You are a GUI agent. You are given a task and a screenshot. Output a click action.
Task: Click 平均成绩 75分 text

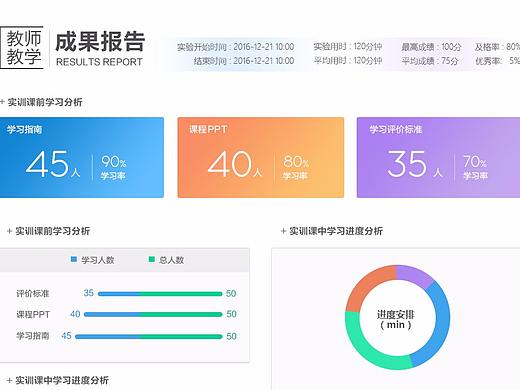tap(430, 61)
